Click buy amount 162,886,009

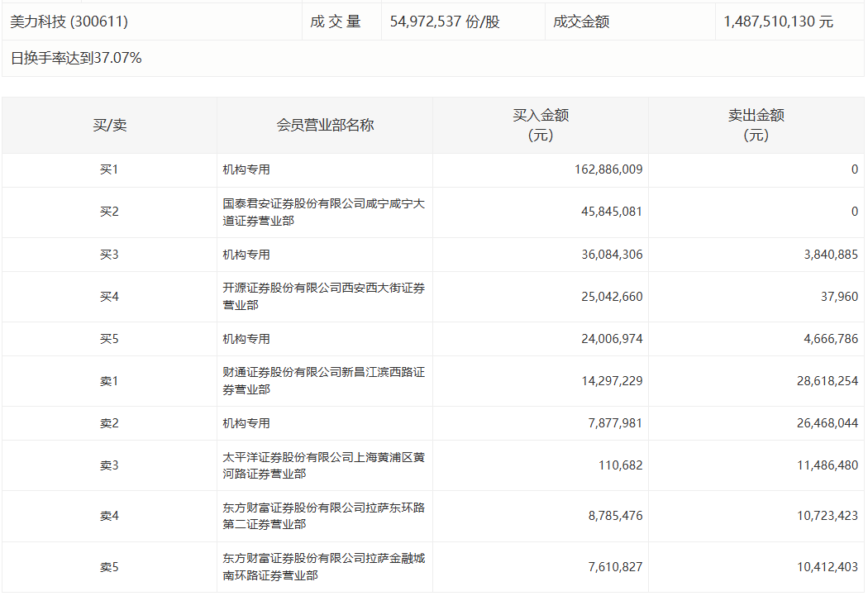tap(608, 169)
